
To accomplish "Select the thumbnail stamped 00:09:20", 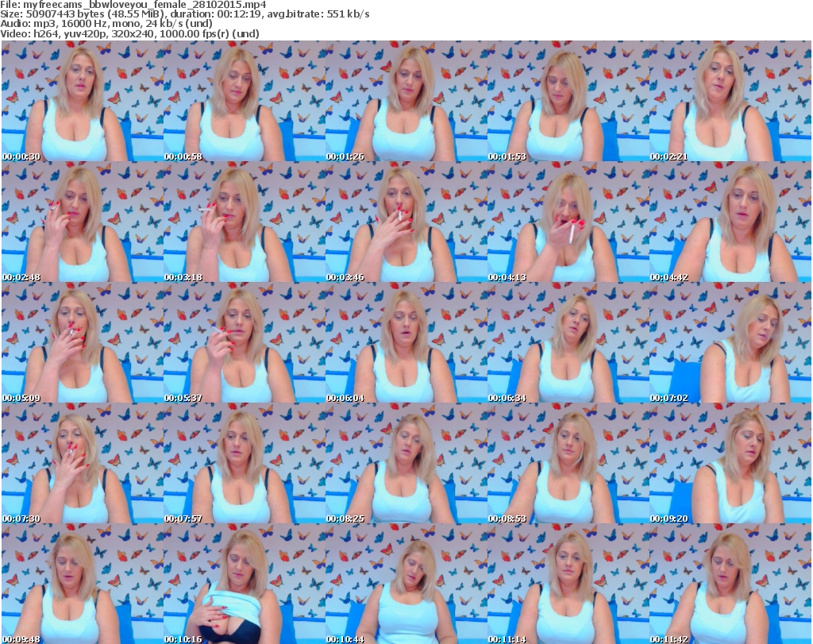I will tap(730, 464).
